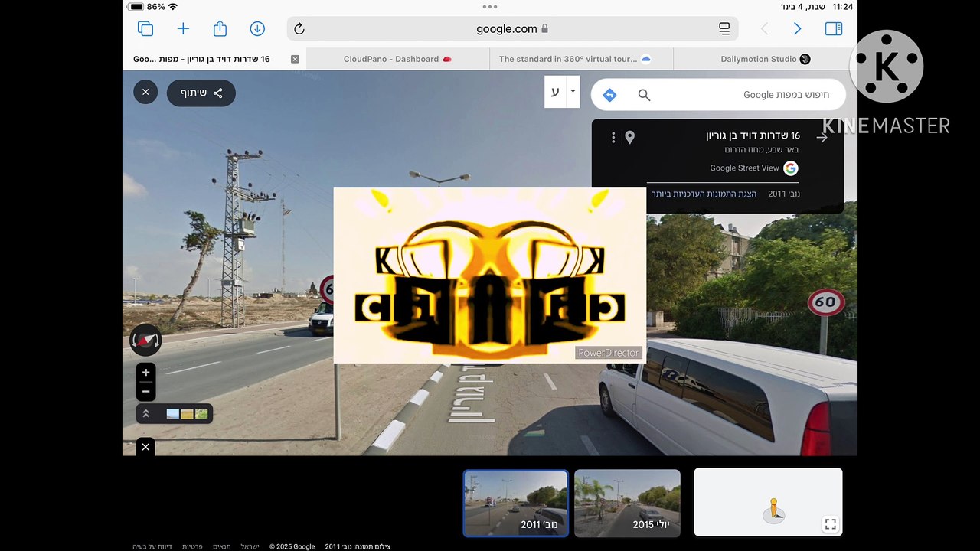Screen dimensions: 980x551
Task: Select the blue sky imagery thumbnail
Action: [x=173, y=414]
